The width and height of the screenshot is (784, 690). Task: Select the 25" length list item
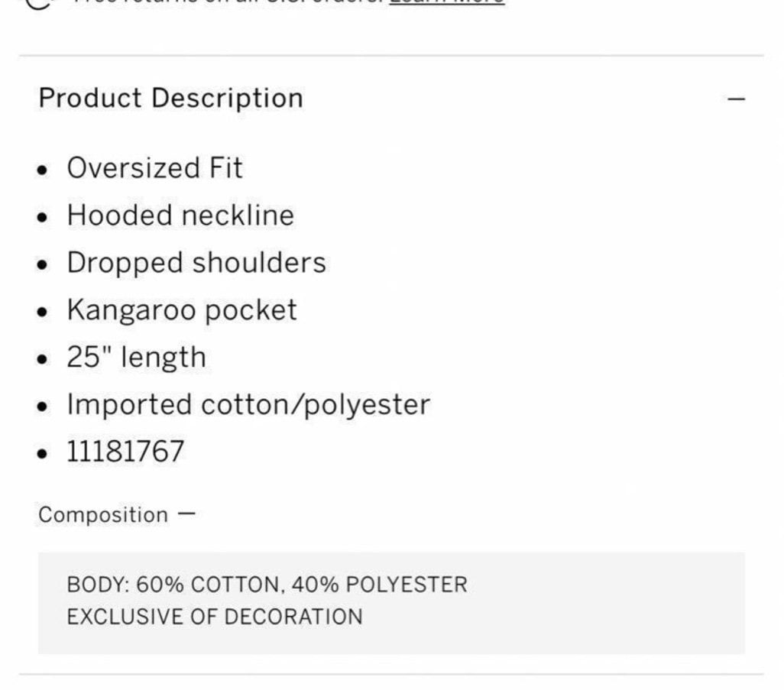coord(137,358)
